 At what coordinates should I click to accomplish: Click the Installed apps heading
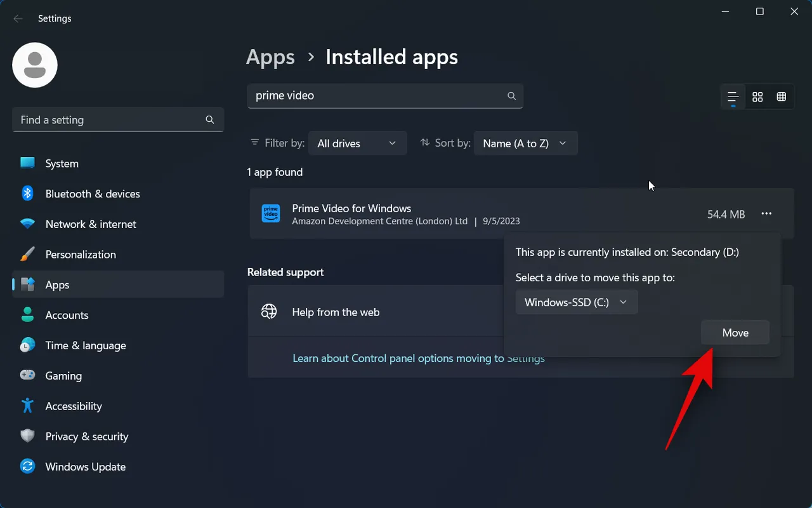tap(391, 57)
